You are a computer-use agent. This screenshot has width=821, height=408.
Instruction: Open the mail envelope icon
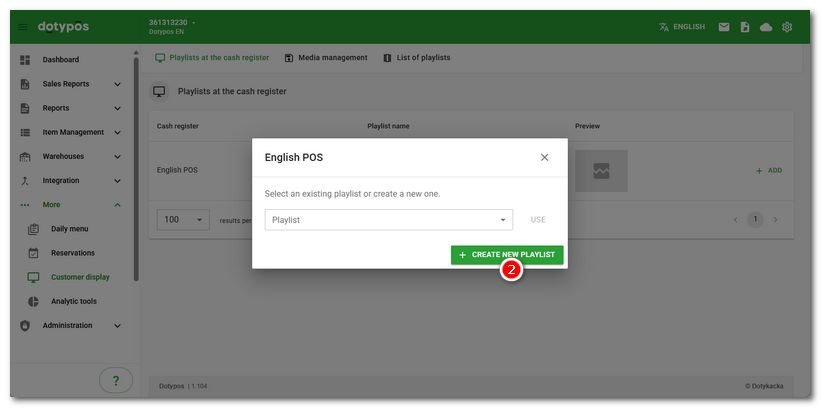pos(723,27)
